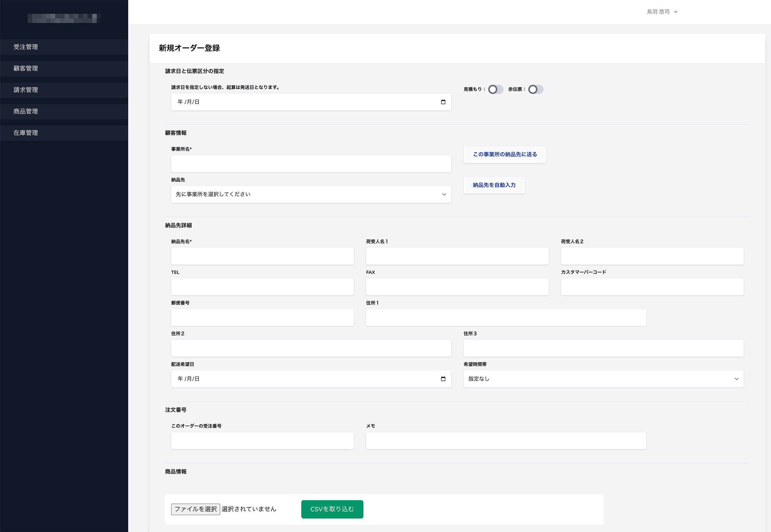Click the ファイルを選択 file chooser button
This screenshot has height=532, width=771.
click(196, 509)
